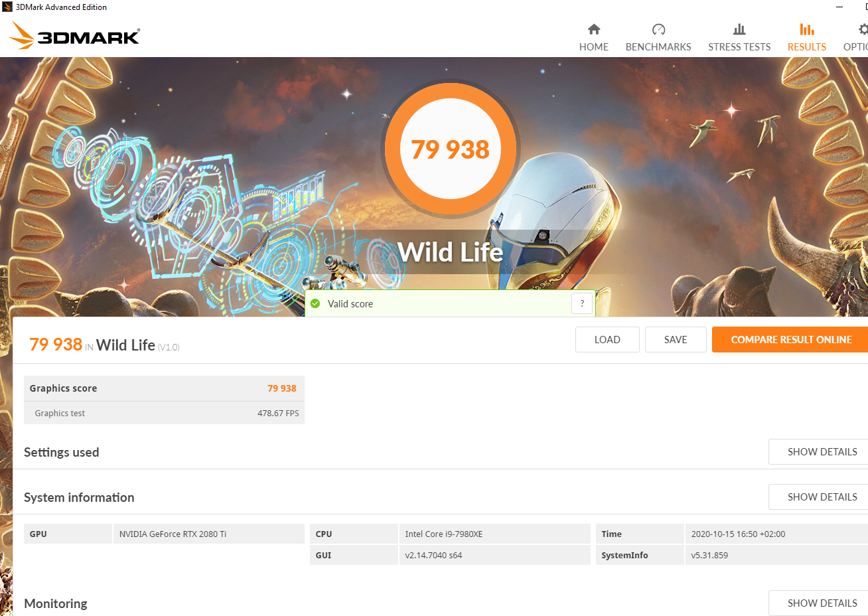Click the 3DMark Advanced Edition window title
Screen dimensions: 868x616
[x=61, y=7]
